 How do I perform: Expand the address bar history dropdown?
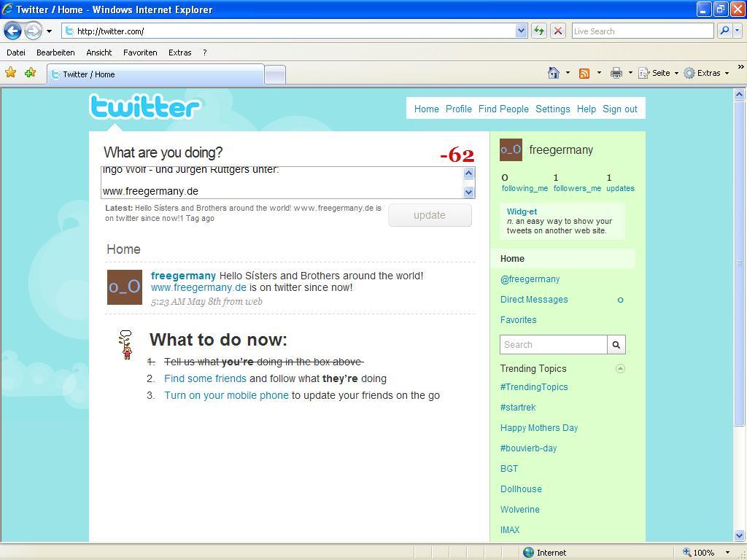point(521,31)
